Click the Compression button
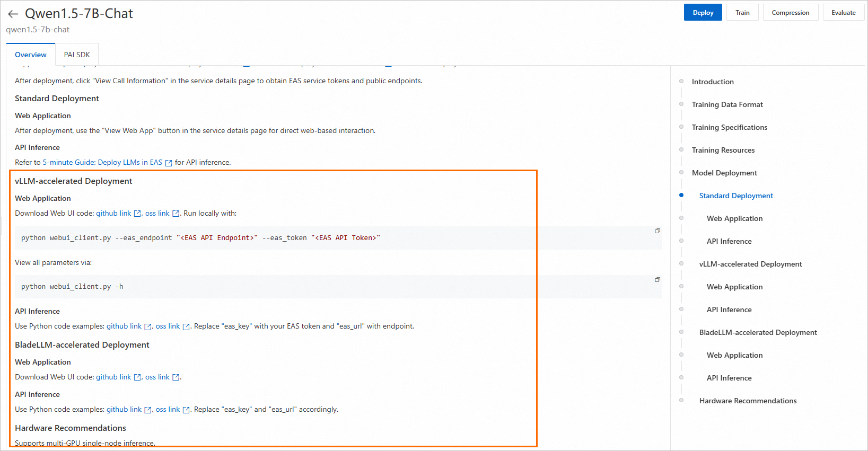Viewport: 868px width, 451px height. click(x=790, y=13)
